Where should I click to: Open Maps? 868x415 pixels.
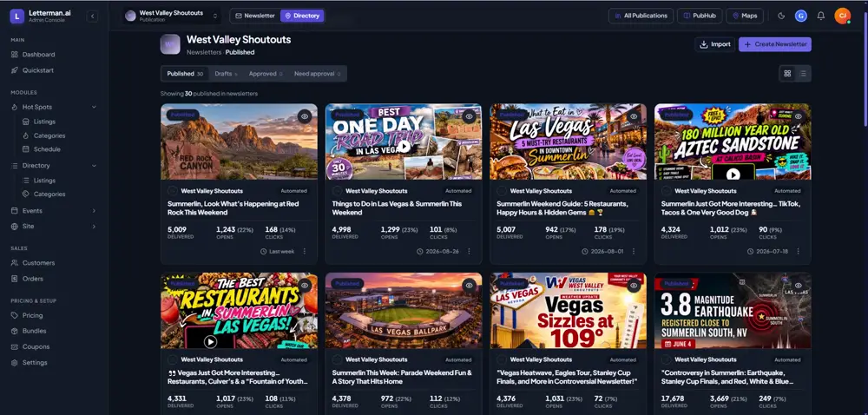745,16
